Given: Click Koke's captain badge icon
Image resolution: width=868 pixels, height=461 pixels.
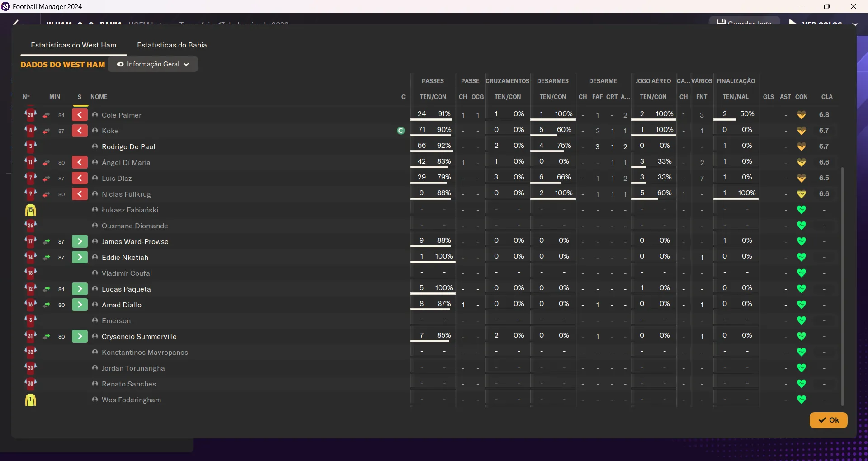Looking at the screenshot, I should coord(401,131).
